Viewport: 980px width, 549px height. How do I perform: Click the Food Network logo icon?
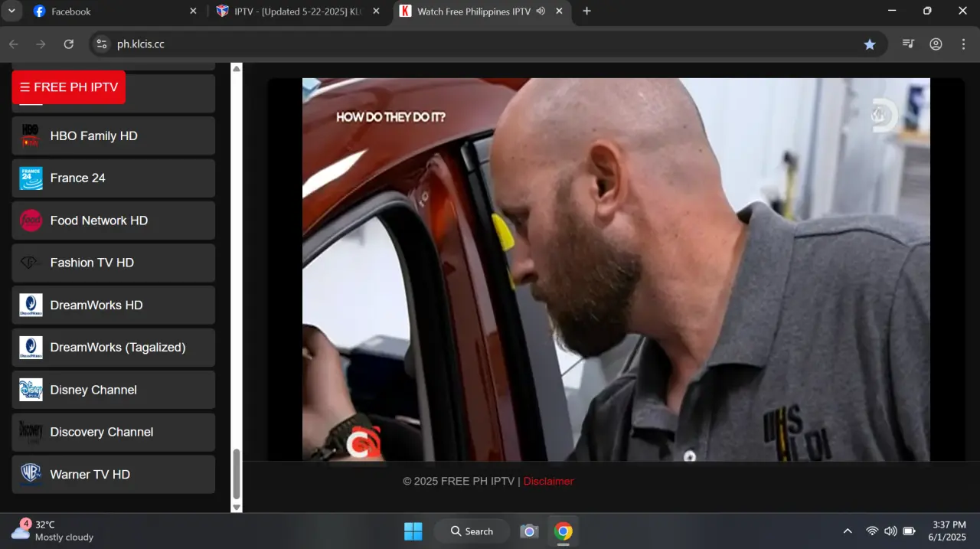[x=31, y=221]
